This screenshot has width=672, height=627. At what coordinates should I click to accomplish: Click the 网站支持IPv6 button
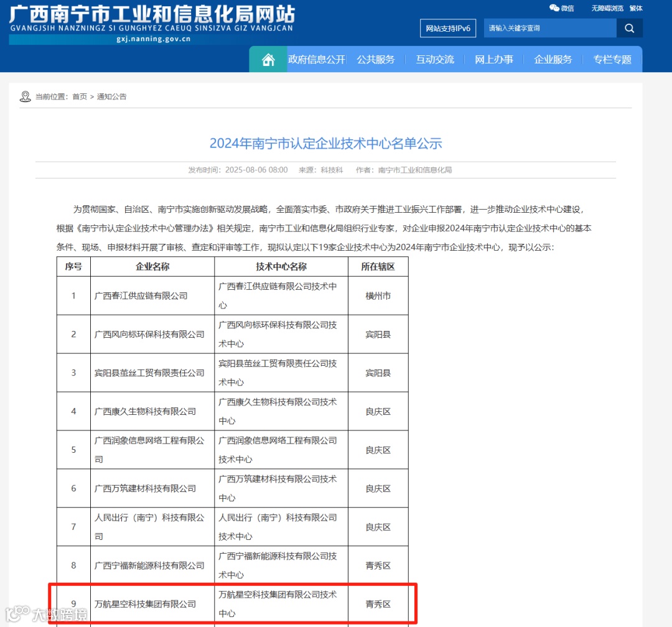tap(448, 28)
